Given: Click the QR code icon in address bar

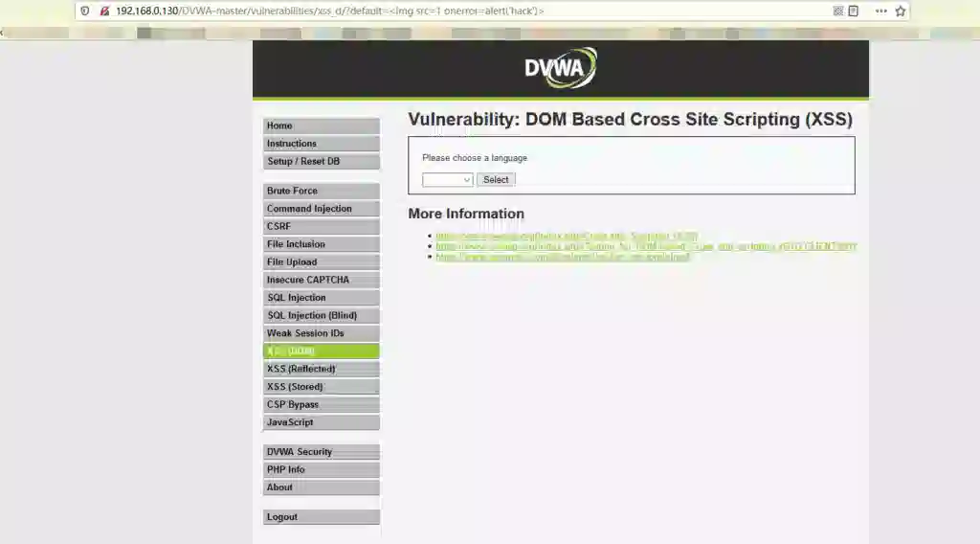Looking at the screenshot, I should pos(838,11).
